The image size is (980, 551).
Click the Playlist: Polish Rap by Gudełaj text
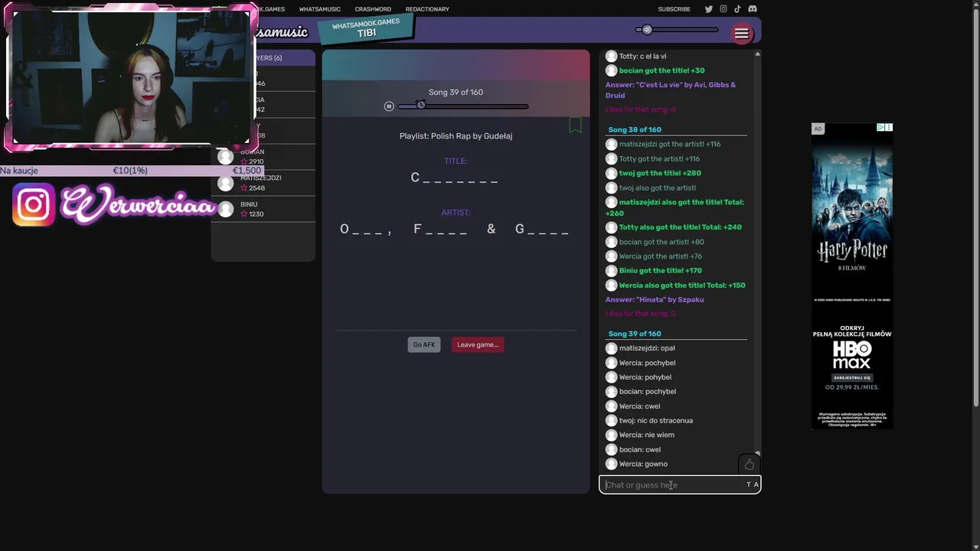[x=456, y=136]
